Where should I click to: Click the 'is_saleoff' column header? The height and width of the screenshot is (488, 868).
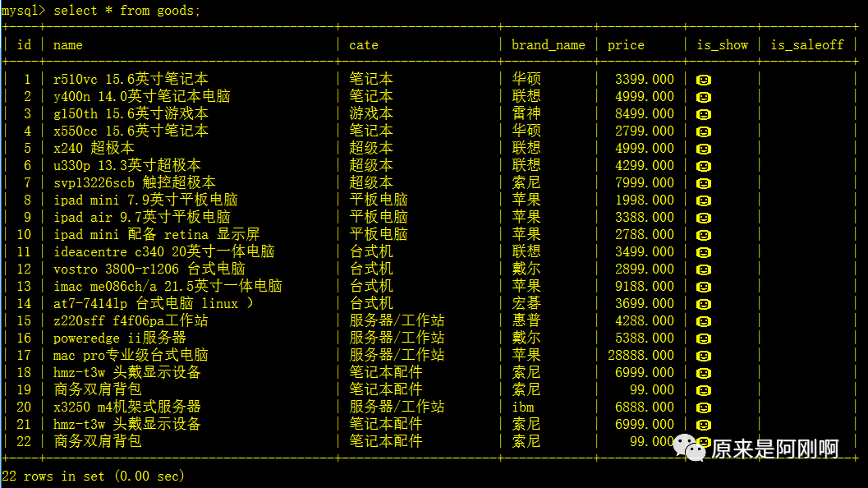coord(807,45)
